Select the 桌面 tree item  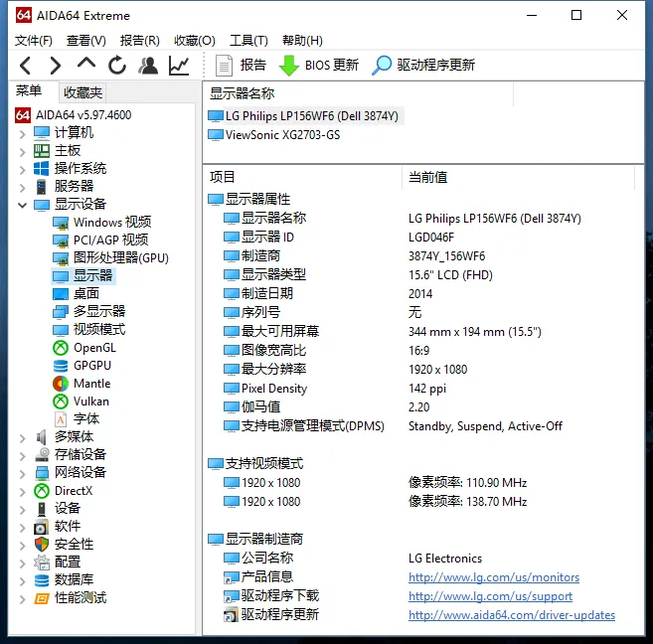coord(76,294)
